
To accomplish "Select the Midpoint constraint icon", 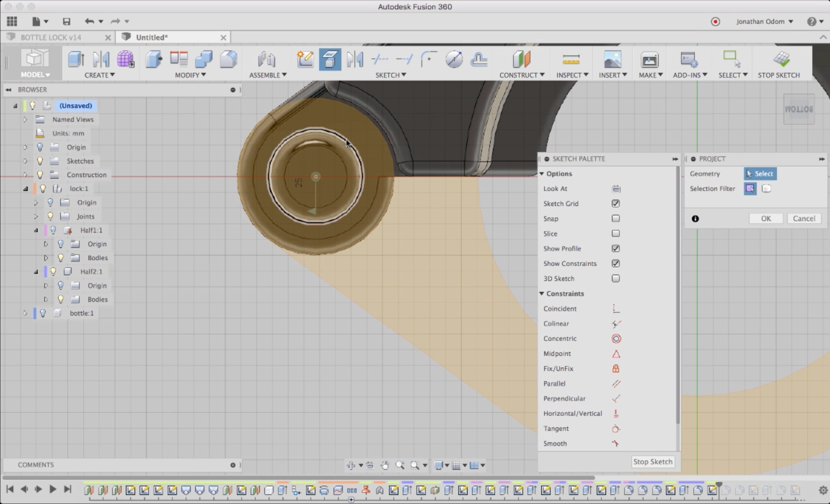I will coord(616,354).
